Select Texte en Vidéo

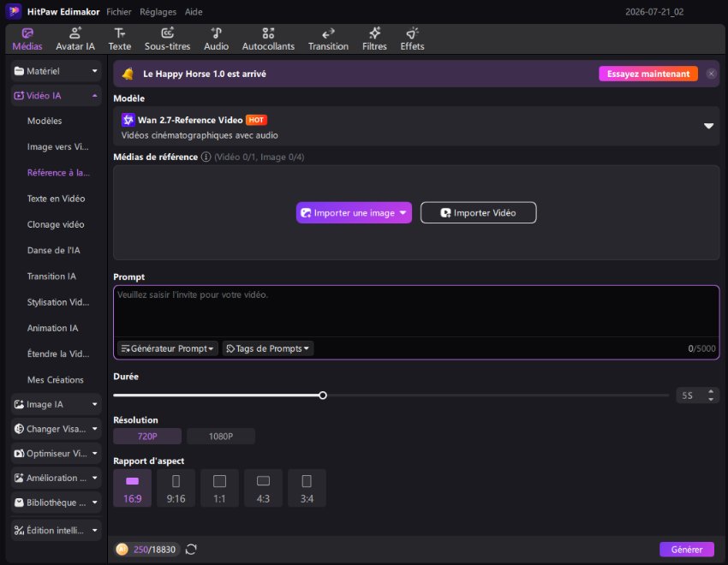[57, 199]
